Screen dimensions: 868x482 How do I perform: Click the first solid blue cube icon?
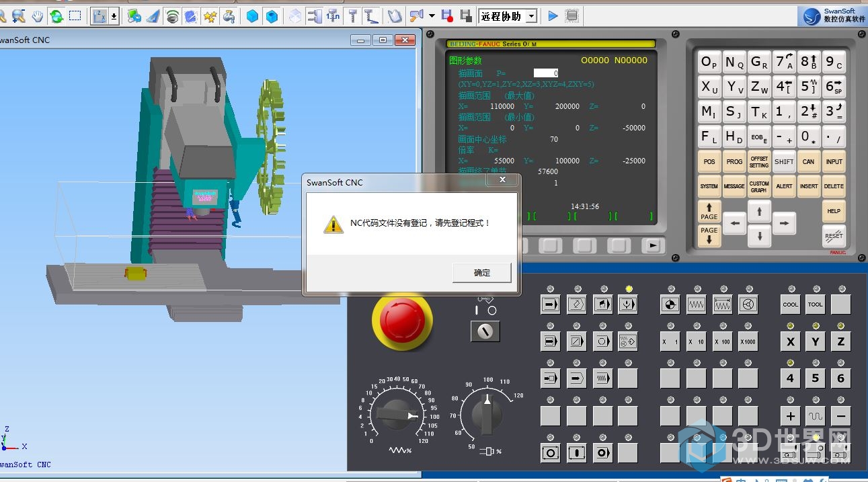click(252, 15)
